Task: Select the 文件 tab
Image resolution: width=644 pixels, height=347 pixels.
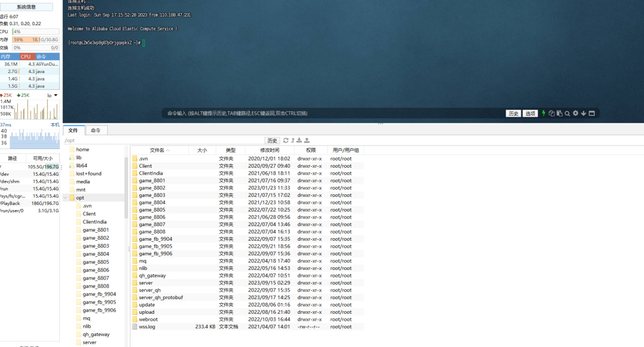Action: [x=73, y=130]
